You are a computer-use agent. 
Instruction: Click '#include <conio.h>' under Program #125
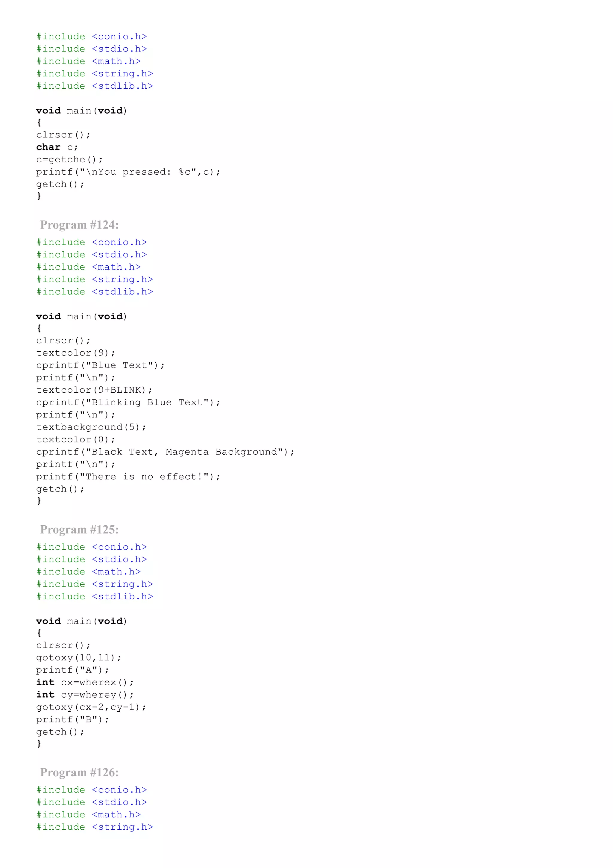click(92, 547)
